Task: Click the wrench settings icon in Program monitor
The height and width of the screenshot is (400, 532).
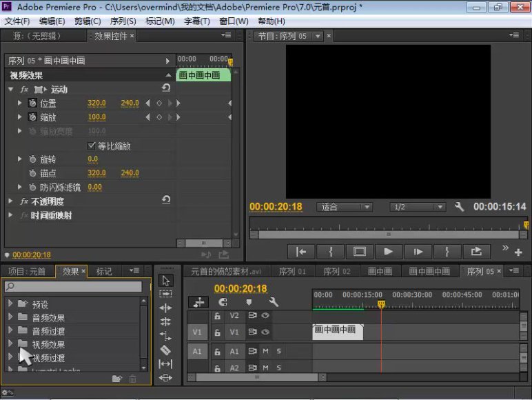Action: (x=460, y=207)
